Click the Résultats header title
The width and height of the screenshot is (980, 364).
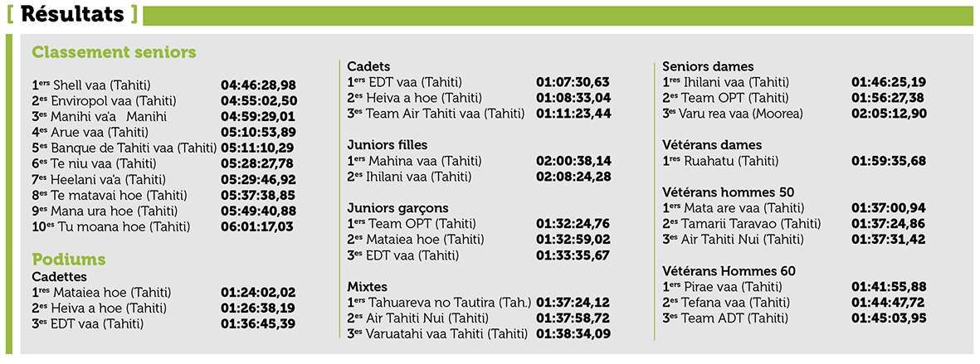coord(75,14)
